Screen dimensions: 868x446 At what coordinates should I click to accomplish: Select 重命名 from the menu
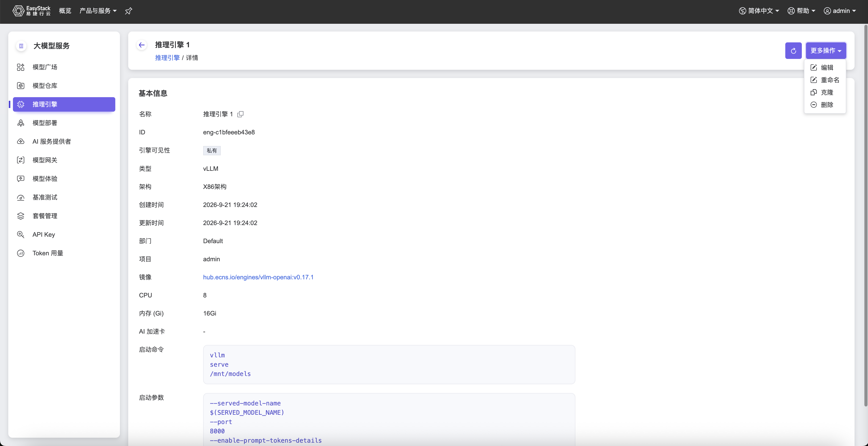pos(825,80)
